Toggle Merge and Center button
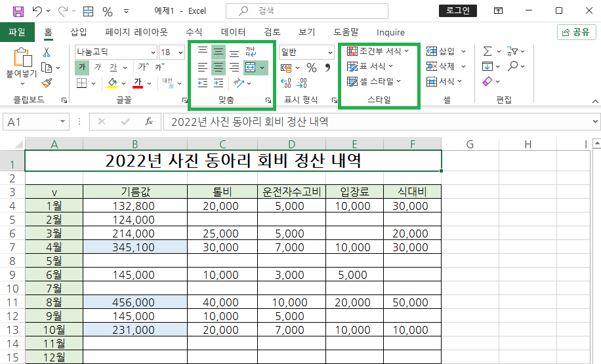 (x=250, y=68)
